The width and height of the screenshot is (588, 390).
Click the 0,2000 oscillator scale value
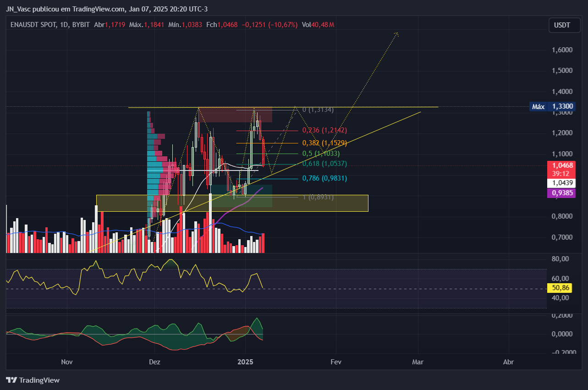pyautogui.click(x=562, y=315)
